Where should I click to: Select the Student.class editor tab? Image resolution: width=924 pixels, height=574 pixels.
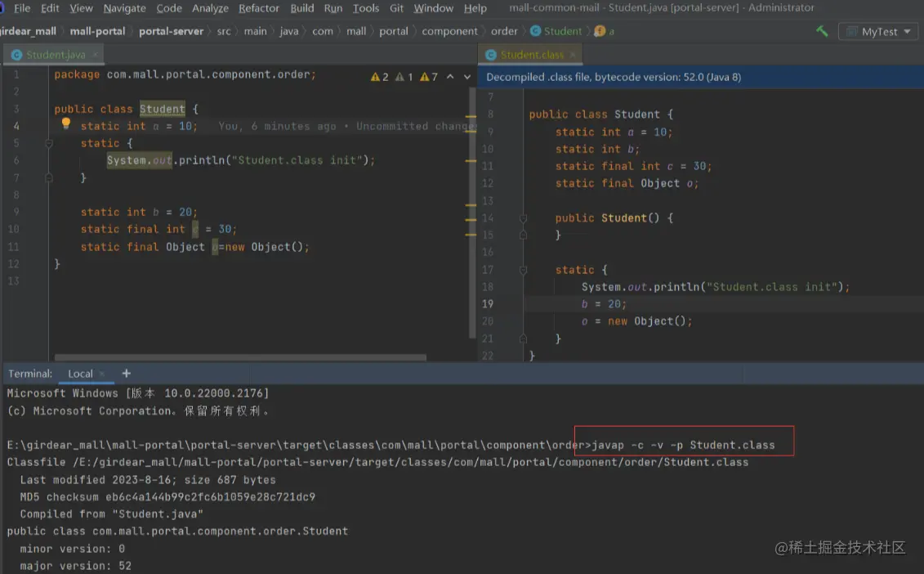tap(532, 55)
